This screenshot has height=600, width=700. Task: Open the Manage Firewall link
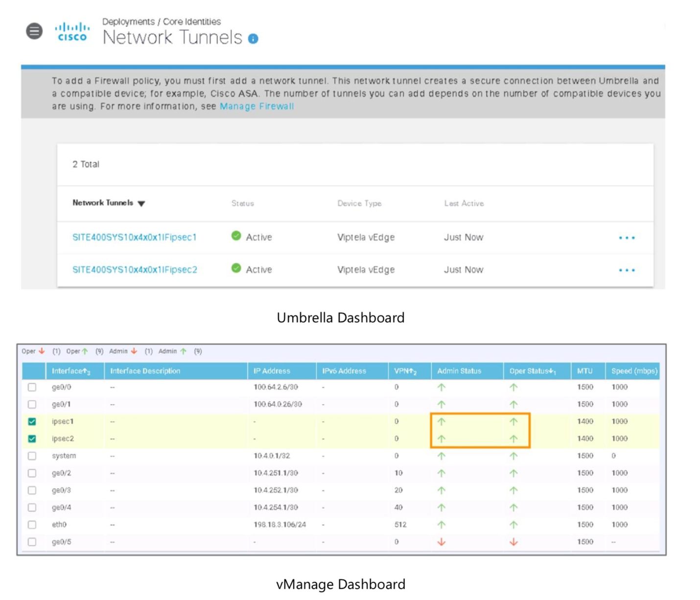click(x=257, y=106)
